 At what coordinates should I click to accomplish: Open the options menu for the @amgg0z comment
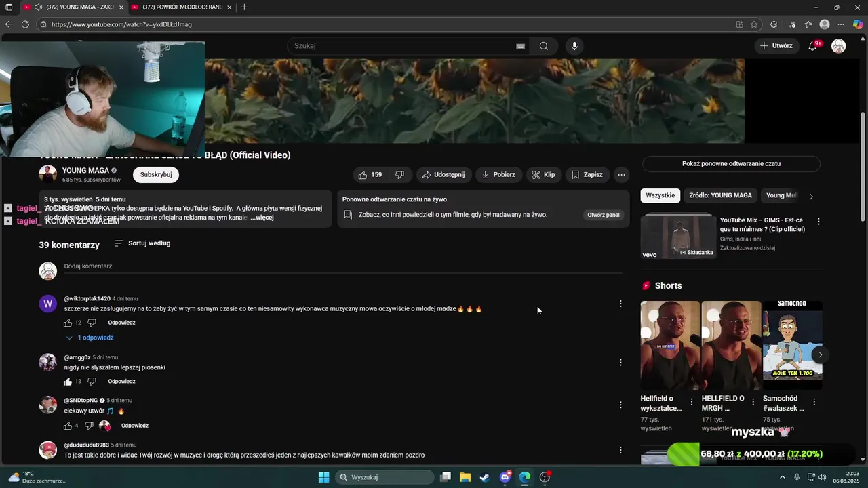[620, 363]
